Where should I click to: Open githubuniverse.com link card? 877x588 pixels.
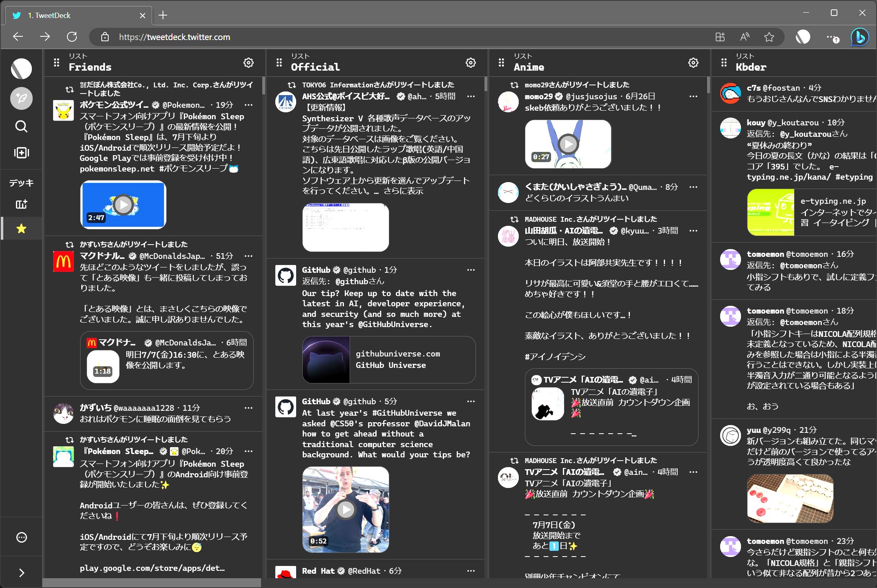(388, 360)
